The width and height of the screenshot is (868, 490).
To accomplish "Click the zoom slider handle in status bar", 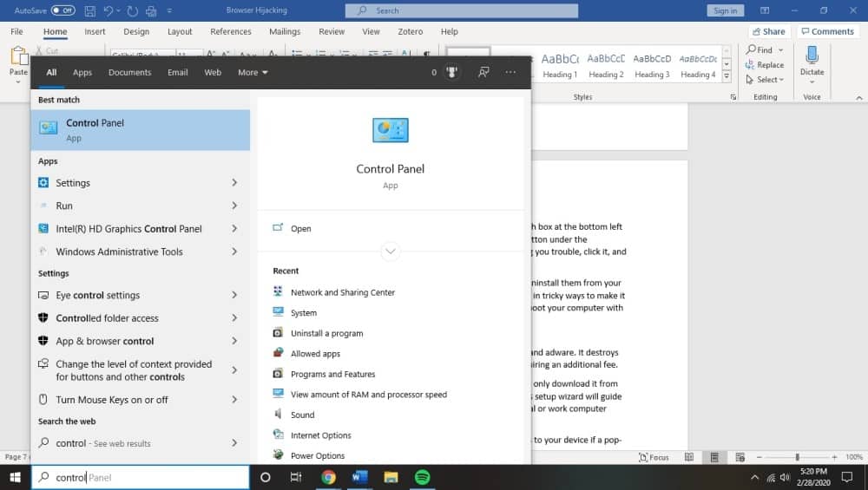I will 797,457.
